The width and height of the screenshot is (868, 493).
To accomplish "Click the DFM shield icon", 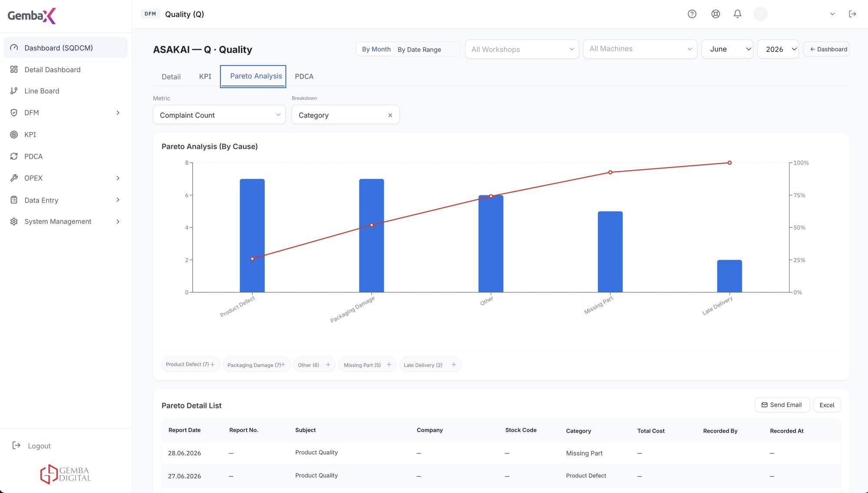I will [x=14, y=112].
